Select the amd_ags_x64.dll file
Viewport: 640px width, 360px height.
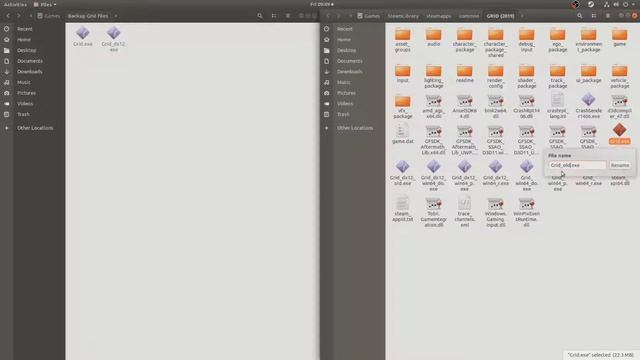tap(433, 107)
